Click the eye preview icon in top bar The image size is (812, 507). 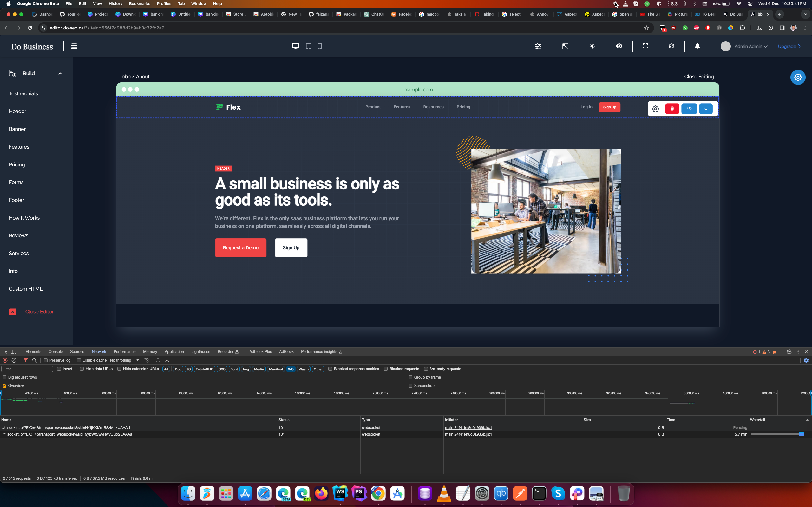(619, 46)
